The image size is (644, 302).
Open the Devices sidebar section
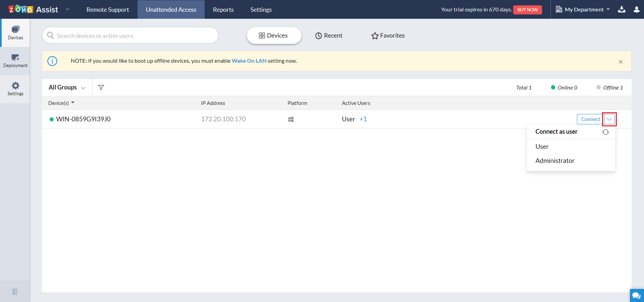(15, 33)
